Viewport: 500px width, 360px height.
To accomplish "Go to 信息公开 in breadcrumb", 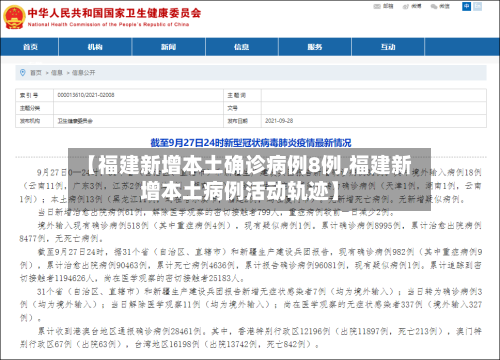I will pos(83,73).
